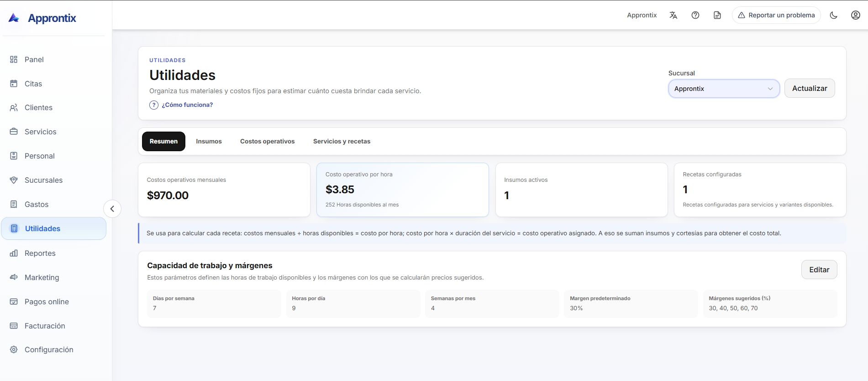Open the Pagos online icon
868x381 pixels.
14,302
